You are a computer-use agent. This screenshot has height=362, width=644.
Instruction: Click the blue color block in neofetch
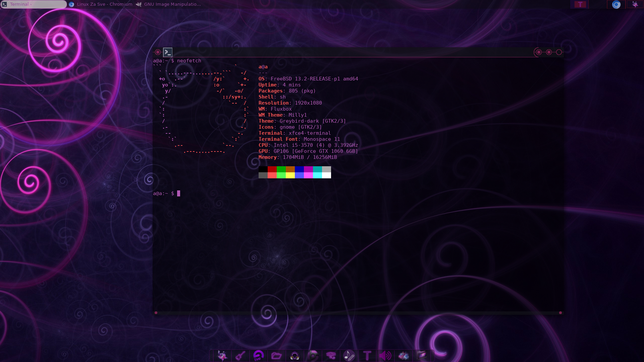click(x=299, y=169)
